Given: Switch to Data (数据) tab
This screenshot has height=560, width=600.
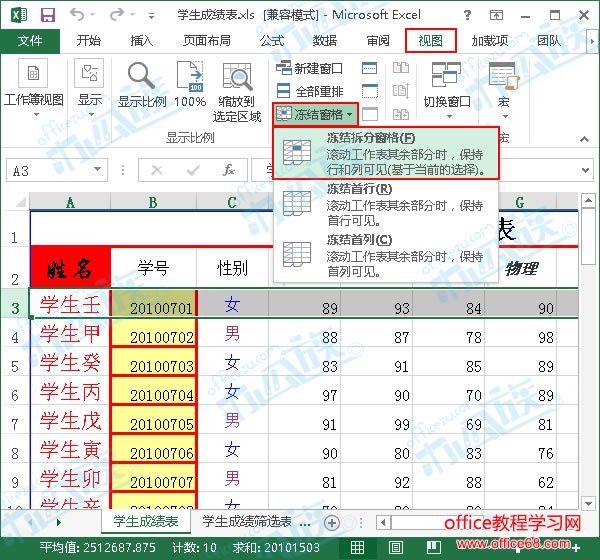Looking at the screenshot, I should [325, 41].
